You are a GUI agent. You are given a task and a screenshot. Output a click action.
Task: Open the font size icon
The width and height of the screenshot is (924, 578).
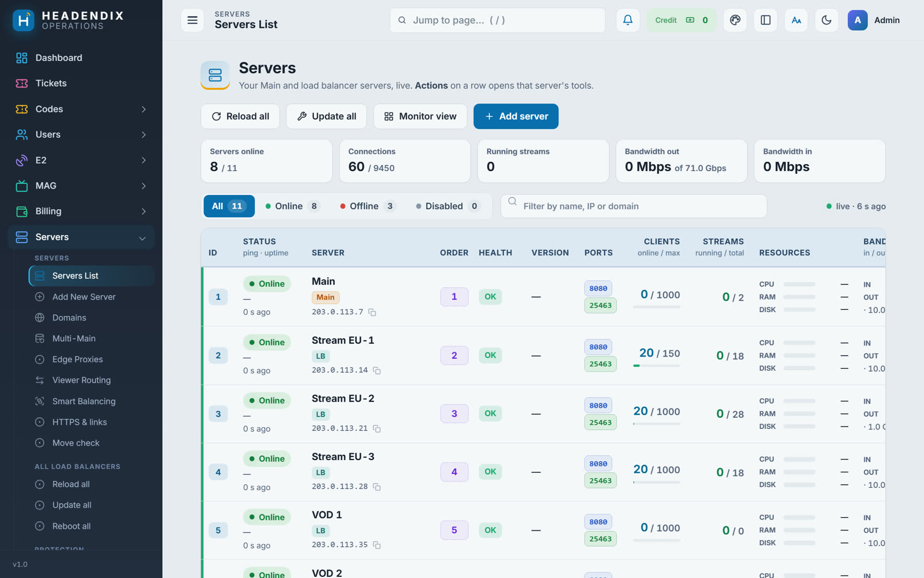pyautogui.click(x=796, y=20)
